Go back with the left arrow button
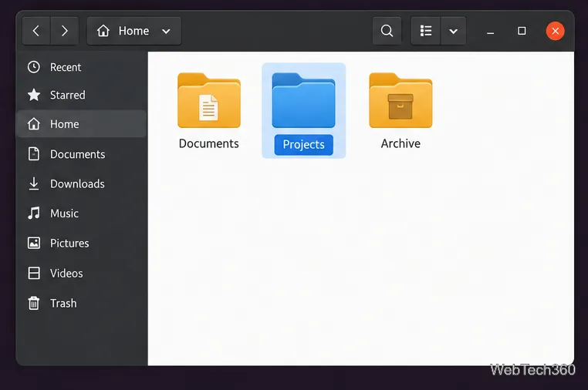588x390 pixels. click(x=36, y=31)
